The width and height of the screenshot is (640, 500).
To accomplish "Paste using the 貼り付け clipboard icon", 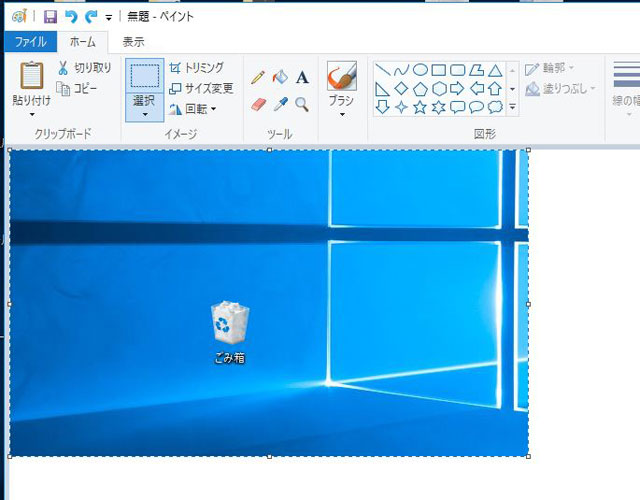I will [x=31, y=75].
